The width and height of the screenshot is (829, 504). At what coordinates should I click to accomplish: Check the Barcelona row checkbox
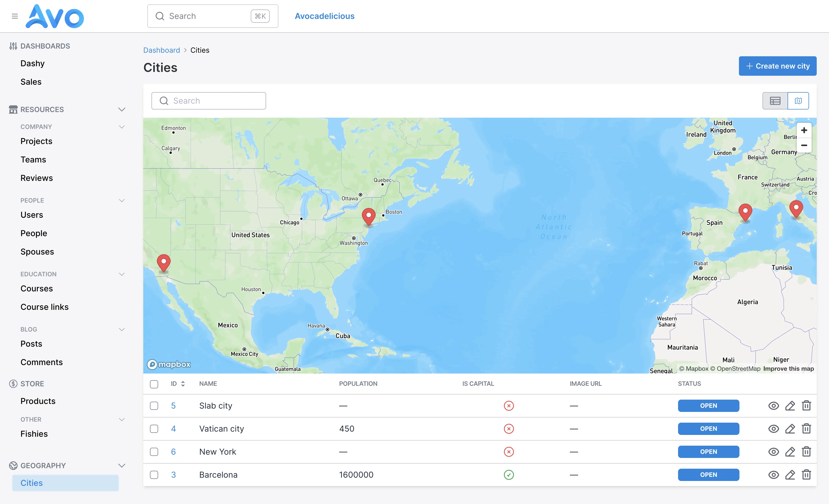coord(154,475)
